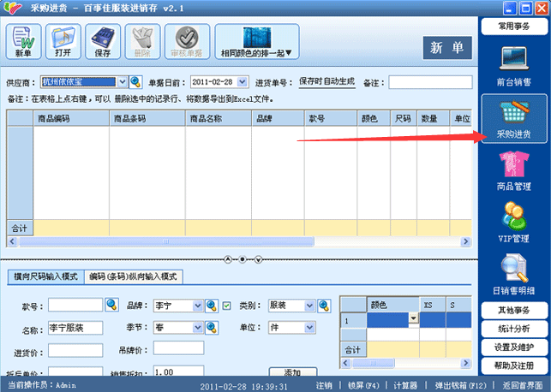Click the splitter down-arrow circle icon
551x392 pixels.
(x=258, y=259)
